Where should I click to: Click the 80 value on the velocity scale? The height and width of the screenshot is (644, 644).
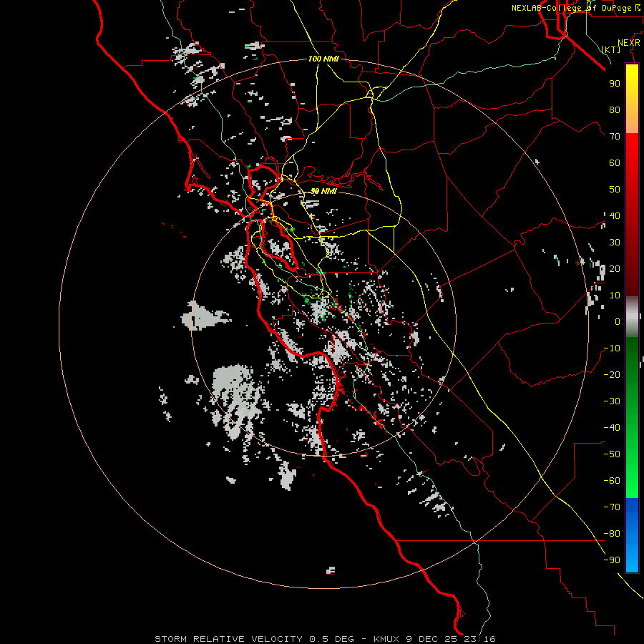click(615, 109)
